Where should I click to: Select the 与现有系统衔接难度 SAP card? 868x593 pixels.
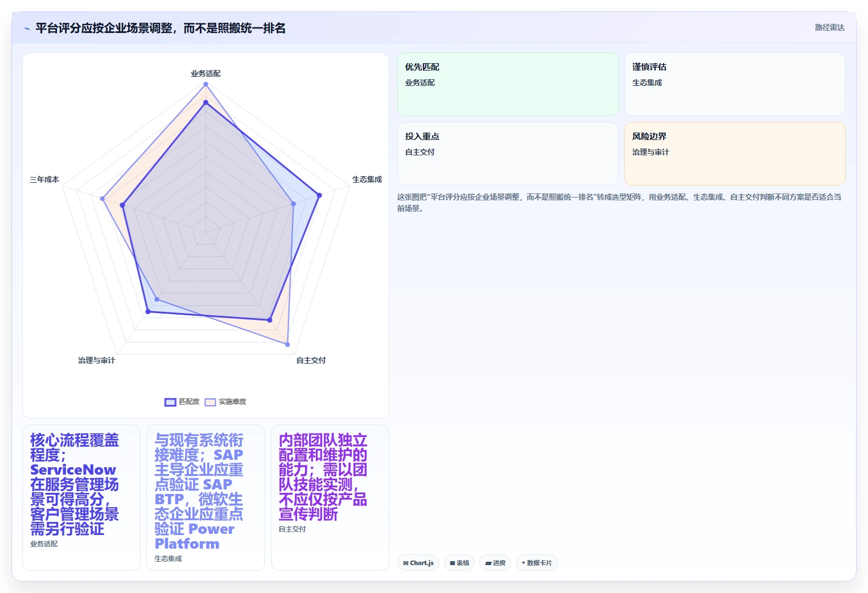click(x=205, y=497)
